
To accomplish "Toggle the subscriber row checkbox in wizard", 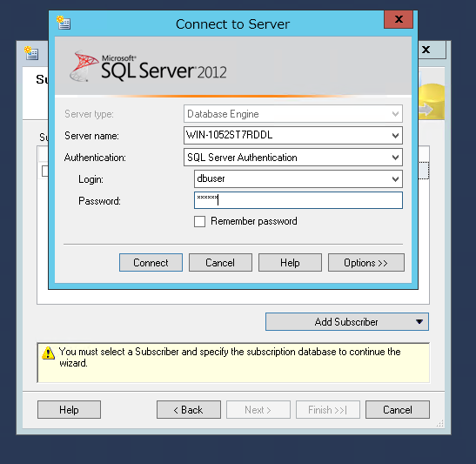I will (45, 171).
